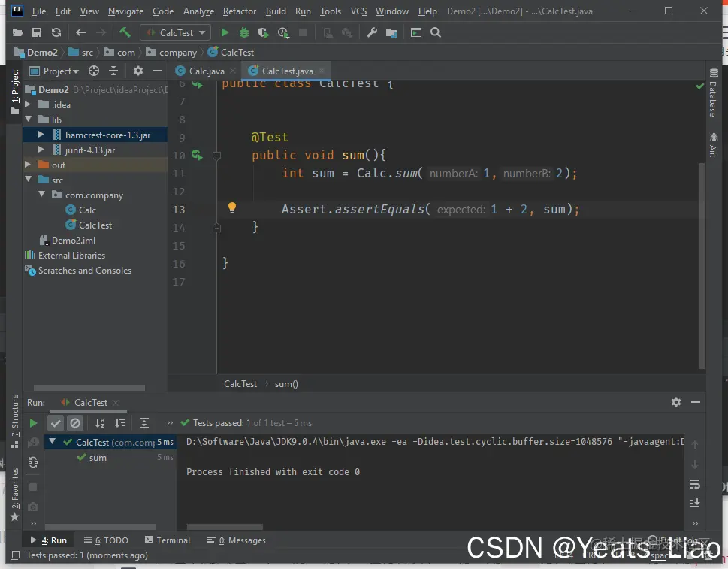This screenshot has height=569, width=728.
Task: Open the File menu
Action: coord(39,11)
